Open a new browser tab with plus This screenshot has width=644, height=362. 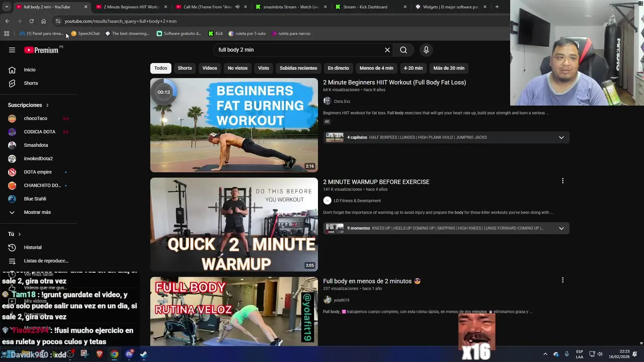(x=497, y=7)
